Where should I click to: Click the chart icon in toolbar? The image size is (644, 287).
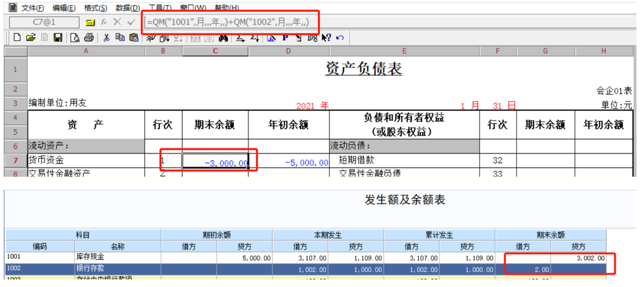click(272, 38)
